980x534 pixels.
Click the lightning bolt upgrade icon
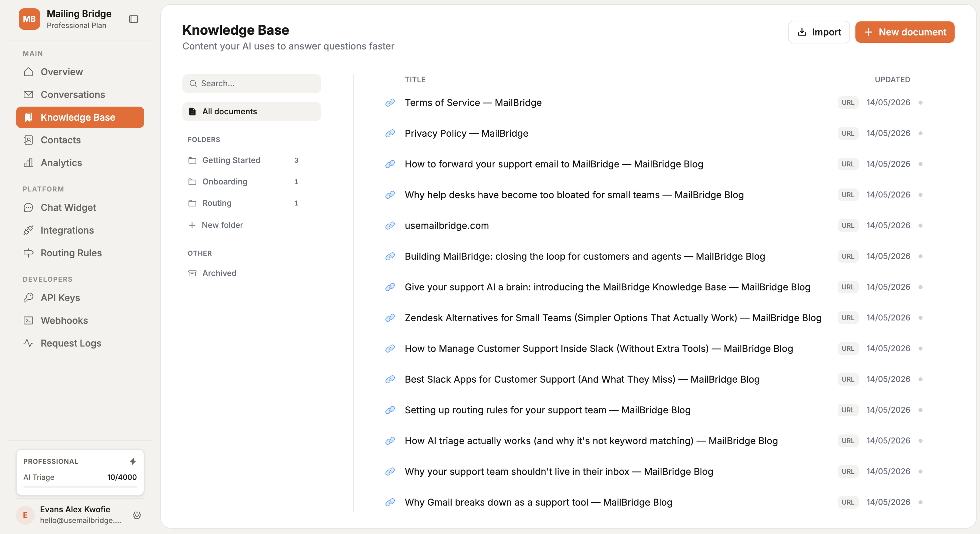pos(133,461)
